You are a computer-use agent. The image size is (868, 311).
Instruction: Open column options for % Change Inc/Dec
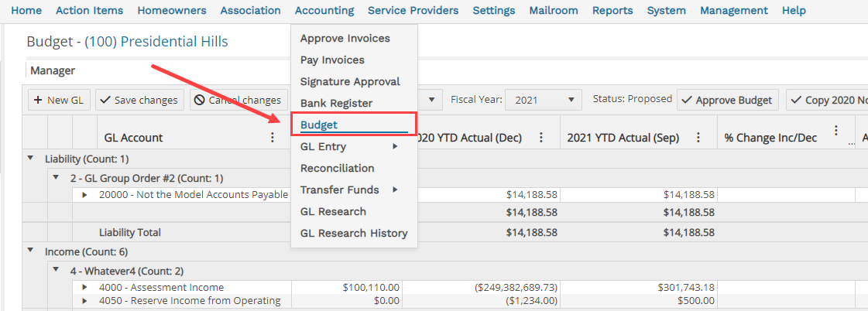click(836, 131)
